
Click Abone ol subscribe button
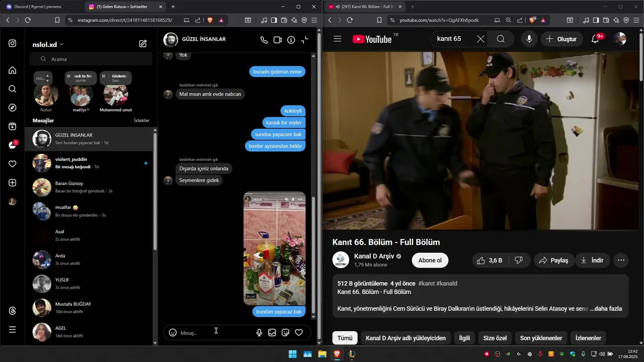430,260
